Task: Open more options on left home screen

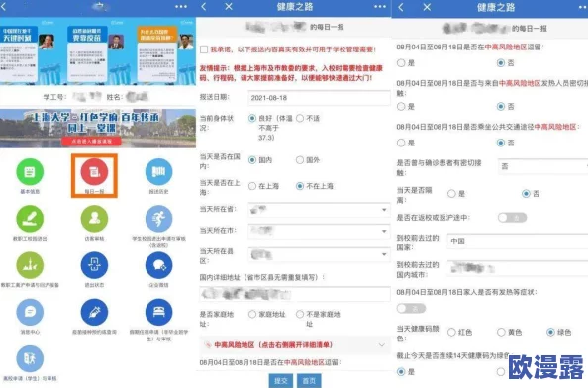Action: click(181, 6)
